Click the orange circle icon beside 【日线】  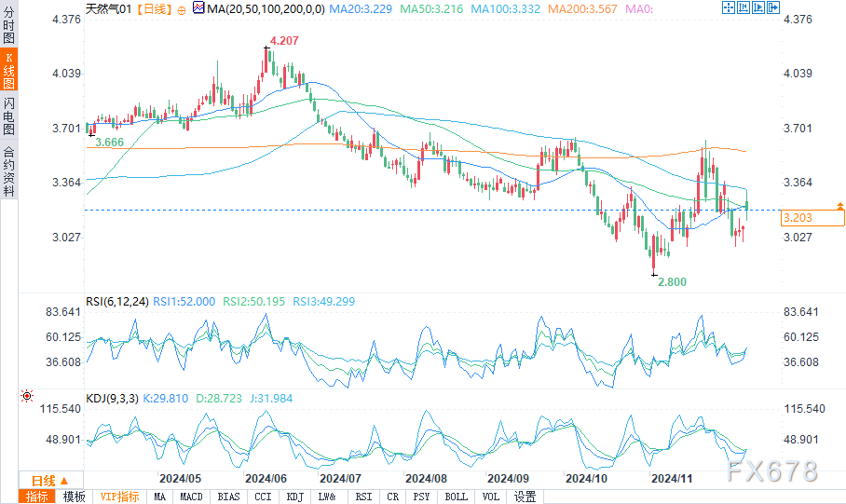coord(182,9)
